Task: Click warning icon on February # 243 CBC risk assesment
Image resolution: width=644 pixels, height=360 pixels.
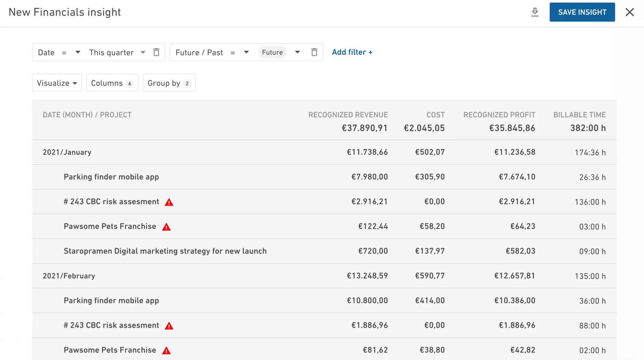Action: point(169,326)
